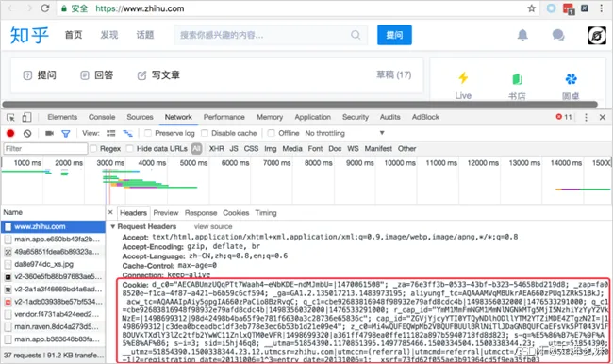Open DevTools customize three-dot menu
The height and width of the screenshot is (364, 613).
click(x=586, y=117)
